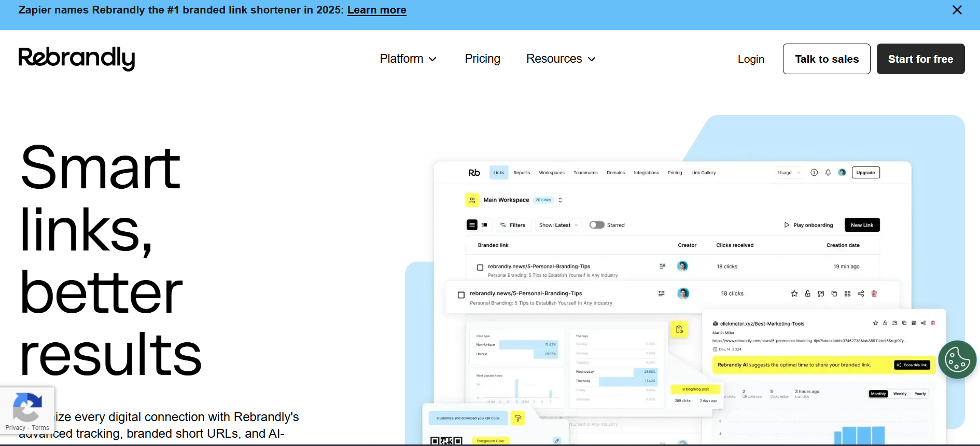The height and width of the screenshot is (446, 980).
Task: Select the Yearly chart range
Action: pyautogui.click(x=920, y=394)
